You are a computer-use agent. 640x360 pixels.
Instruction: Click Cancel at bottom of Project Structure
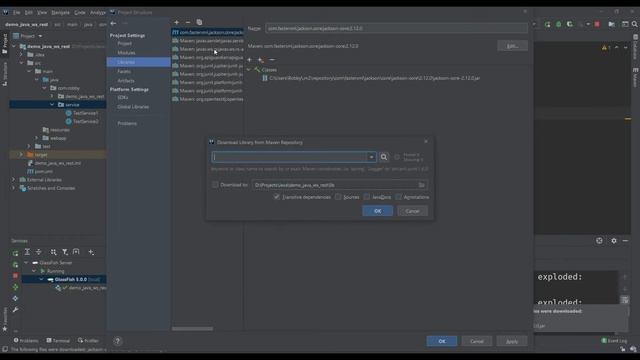[477, 341]
